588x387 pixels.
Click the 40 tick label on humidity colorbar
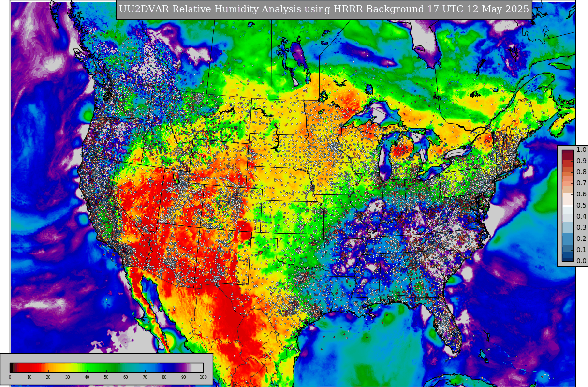(87, 377)
